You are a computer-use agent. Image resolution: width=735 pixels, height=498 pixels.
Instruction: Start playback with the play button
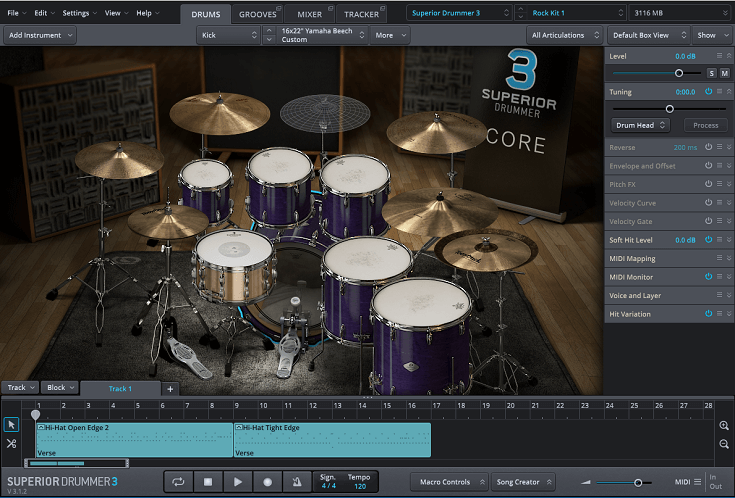click(238, 482)
